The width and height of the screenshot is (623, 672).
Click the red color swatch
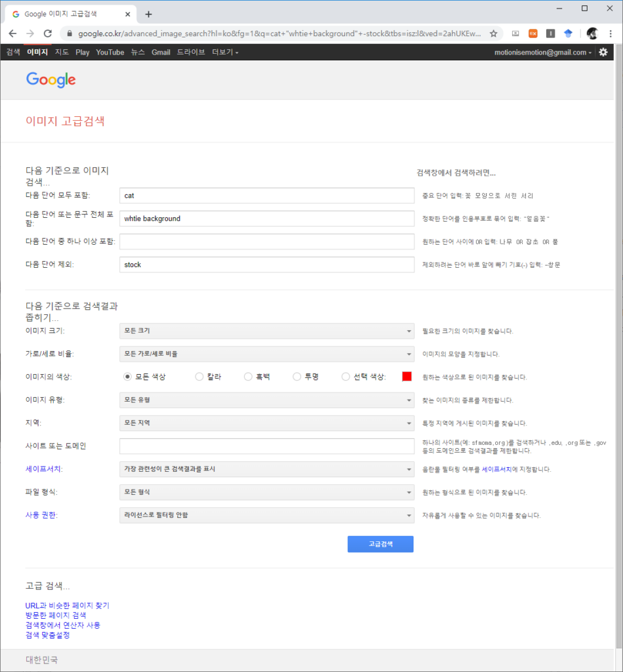(407, 377)
